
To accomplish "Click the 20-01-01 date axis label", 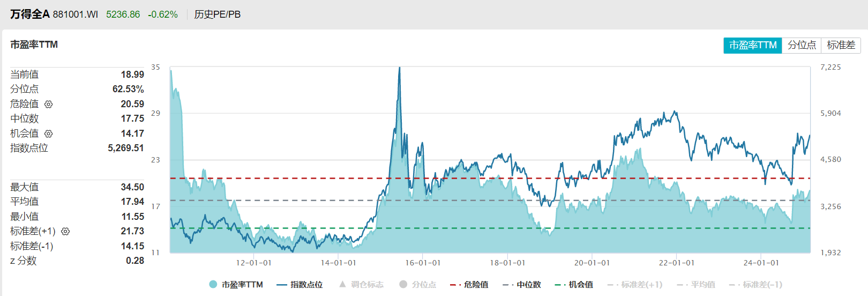I will click(x=592, y=263).
